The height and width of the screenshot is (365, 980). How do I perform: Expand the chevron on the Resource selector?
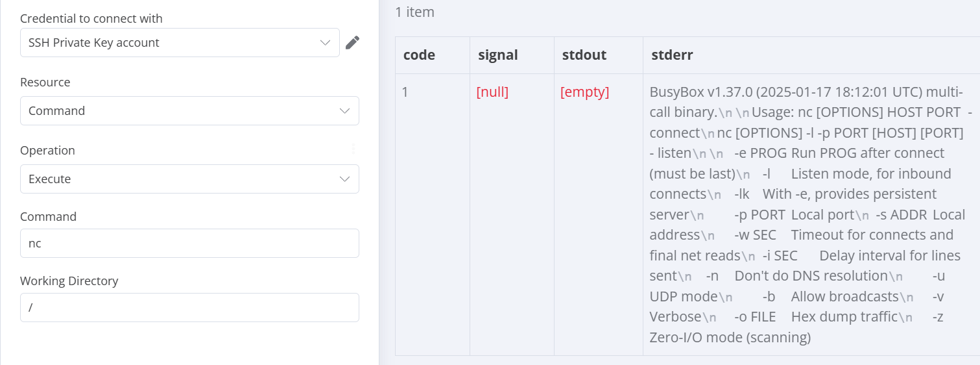click(x=344, y=111)
